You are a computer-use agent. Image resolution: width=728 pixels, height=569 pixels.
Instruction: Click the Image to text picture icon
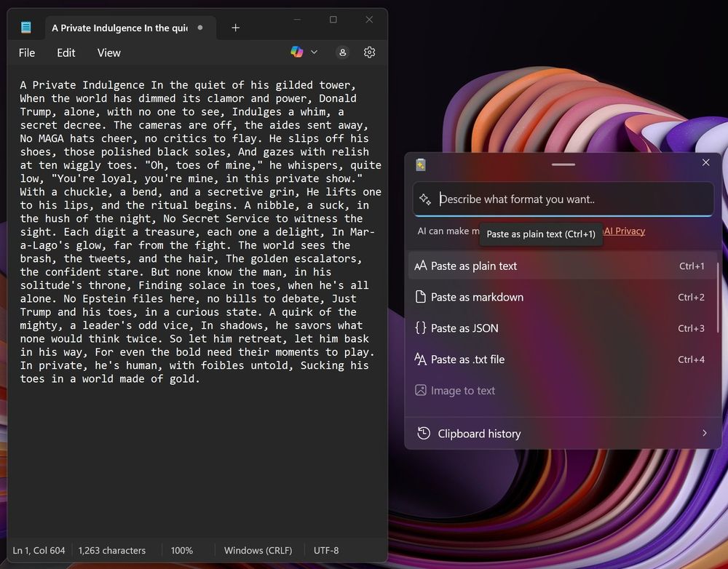[x=420, y=390]
